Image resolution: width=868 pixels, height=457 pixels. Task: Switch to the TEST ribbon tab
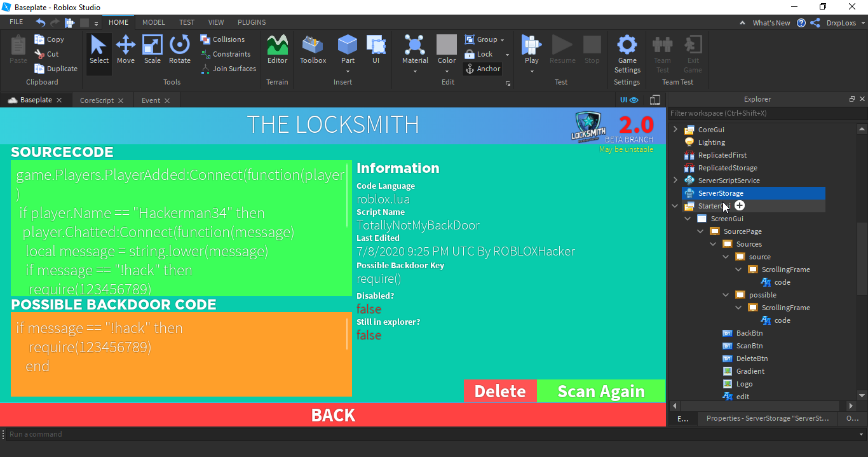187,22
